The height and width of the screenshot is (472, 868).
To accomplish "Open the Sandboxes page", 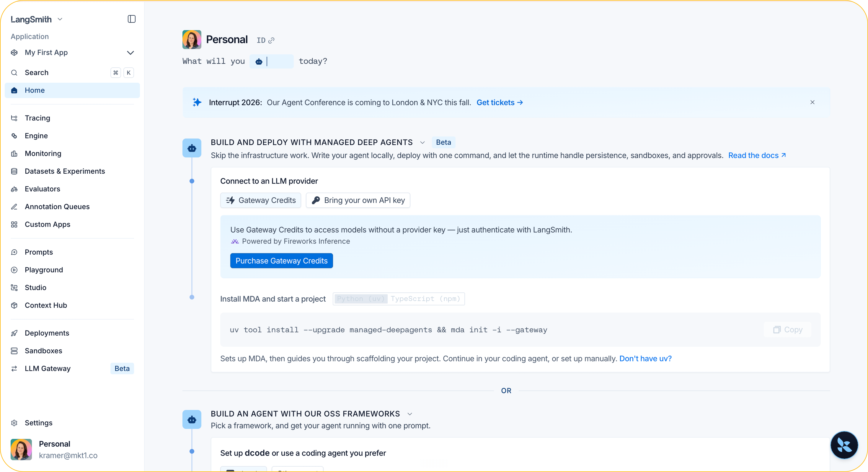I will point(72,351).
